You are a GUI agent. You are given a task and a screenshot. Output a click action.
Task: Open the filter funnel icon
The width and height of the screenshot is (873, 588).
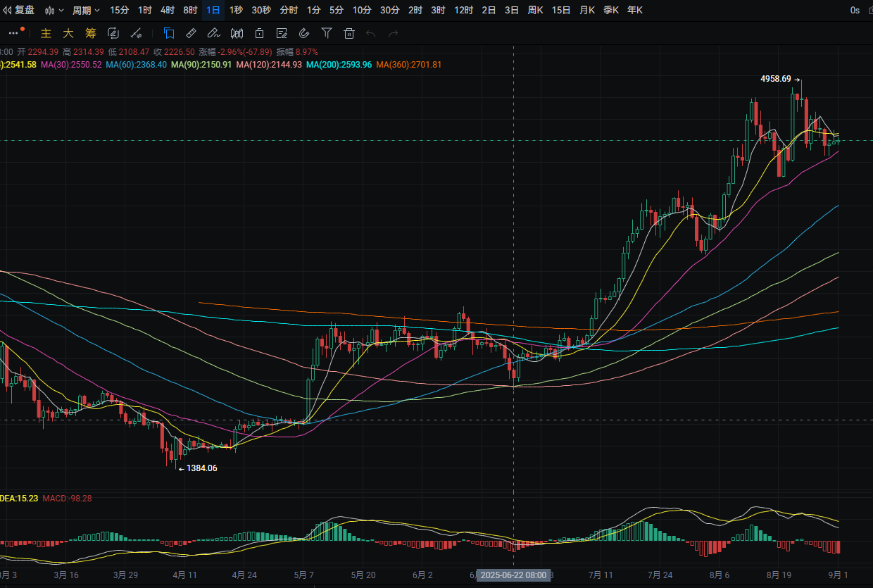tap(327, 33)
